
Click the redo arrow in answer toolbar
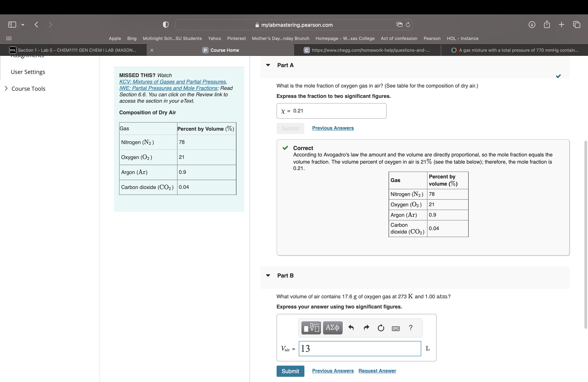[366, 328]
